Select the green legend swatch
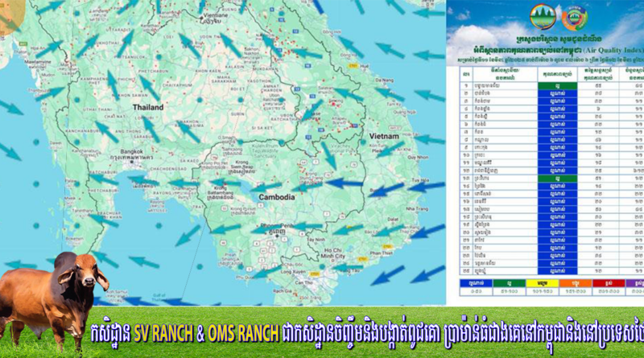 509,283
